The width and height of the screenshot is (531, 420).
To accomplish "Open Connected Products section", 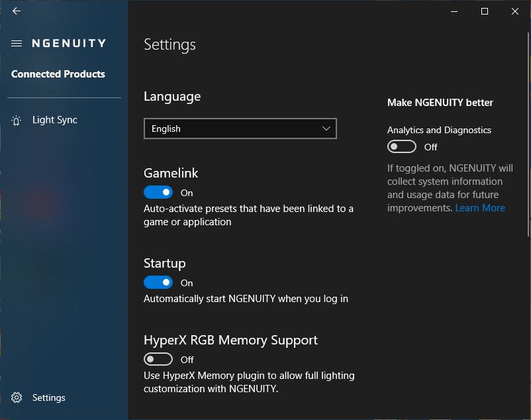I will pyautogui.click(x=58, y=74).
